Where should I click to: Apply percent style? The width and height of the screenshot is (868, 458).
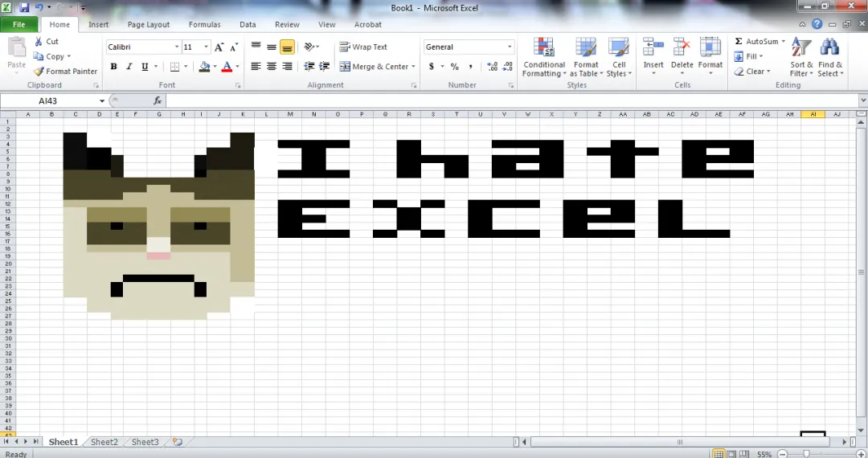coord(454,67)
